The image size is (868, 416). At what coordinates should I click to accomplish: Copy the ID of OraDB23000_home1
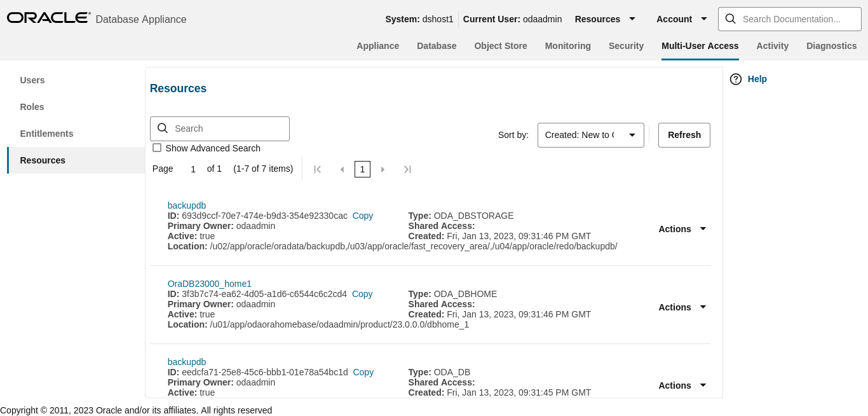tap(362, 294)
